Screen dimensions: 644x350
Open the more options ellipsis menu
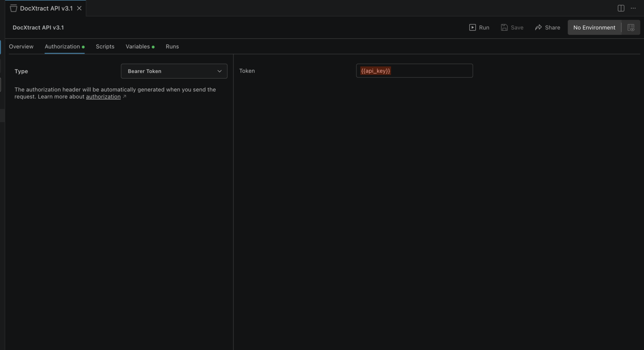[633, 8]
